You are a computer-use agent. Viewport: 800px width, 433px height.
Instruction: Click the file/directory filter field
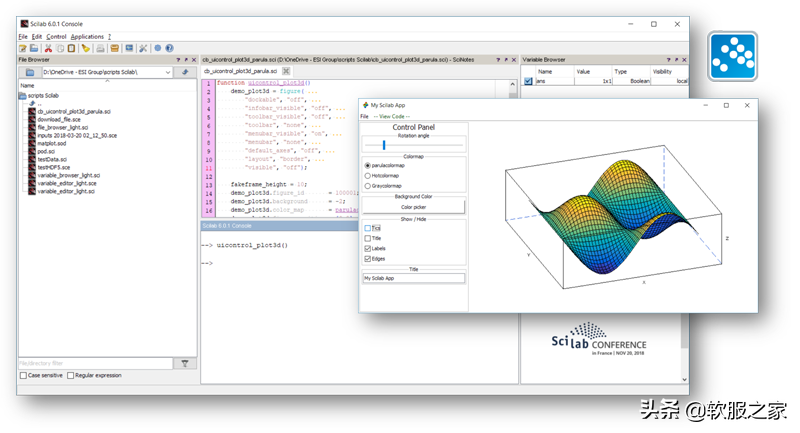95,363
